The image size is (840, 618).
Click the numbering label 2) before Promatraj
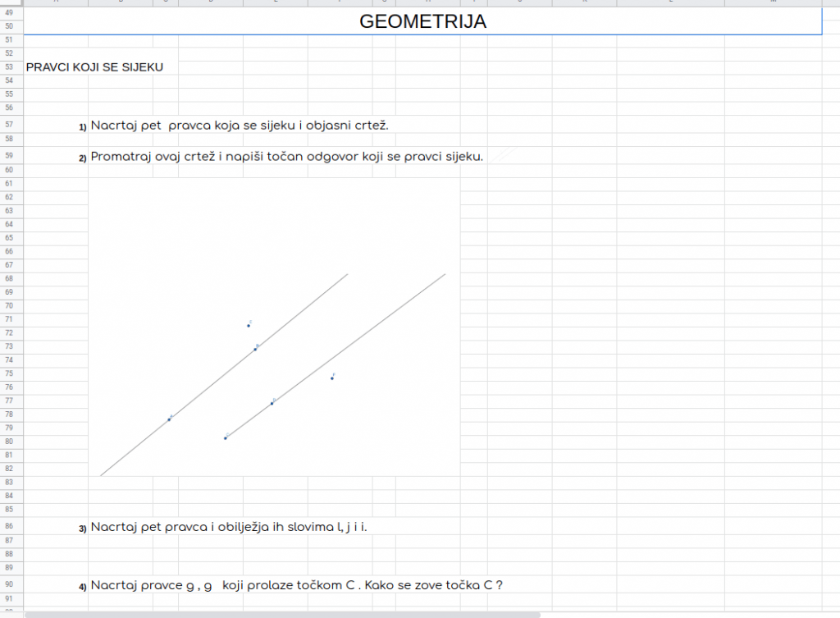tap(83, 158)
